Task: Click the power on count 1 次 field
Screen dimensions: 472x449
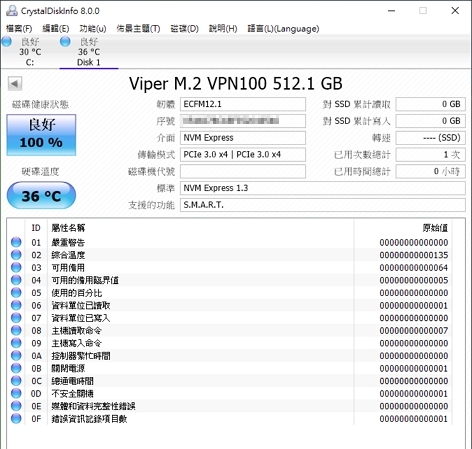Action: pos(430,155)
